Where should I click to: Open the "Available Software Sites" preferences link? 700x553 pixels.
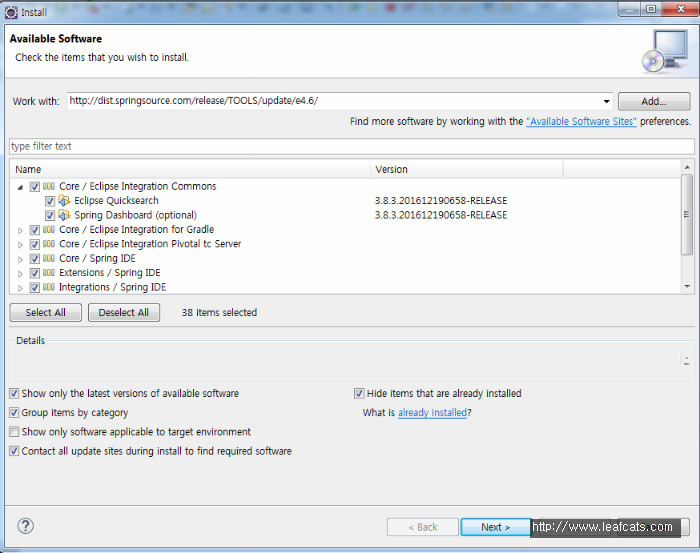click(x=581, y=121)
